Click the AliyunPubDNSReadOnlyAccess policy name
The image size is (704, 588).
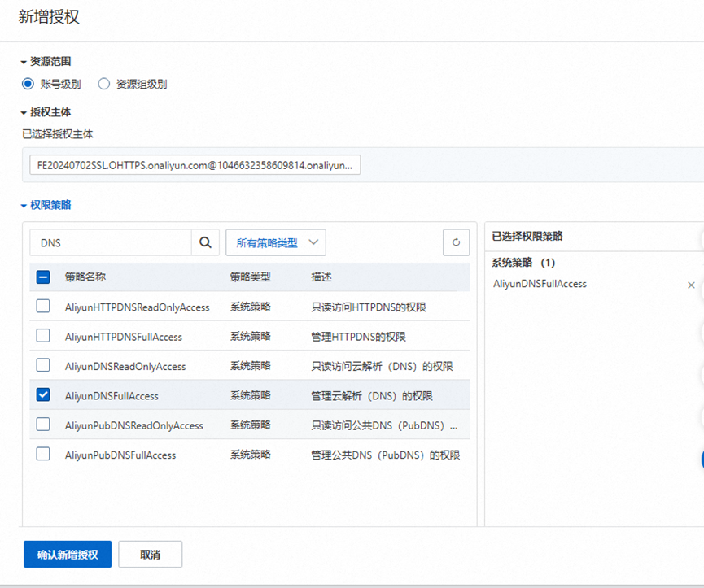click(133, 425)
